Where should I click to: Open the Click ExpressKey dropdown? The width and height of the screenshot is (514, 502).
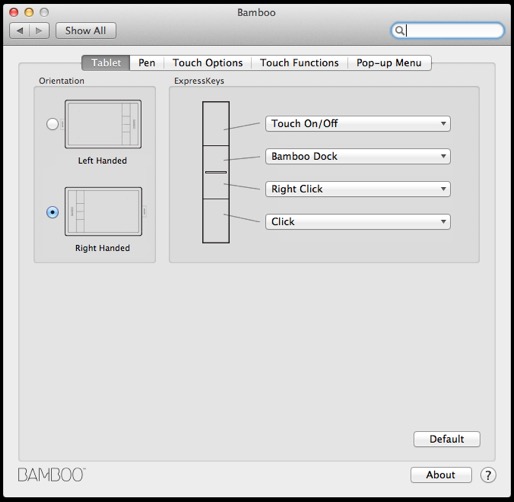pyautogui.click(x=358, y=222)
